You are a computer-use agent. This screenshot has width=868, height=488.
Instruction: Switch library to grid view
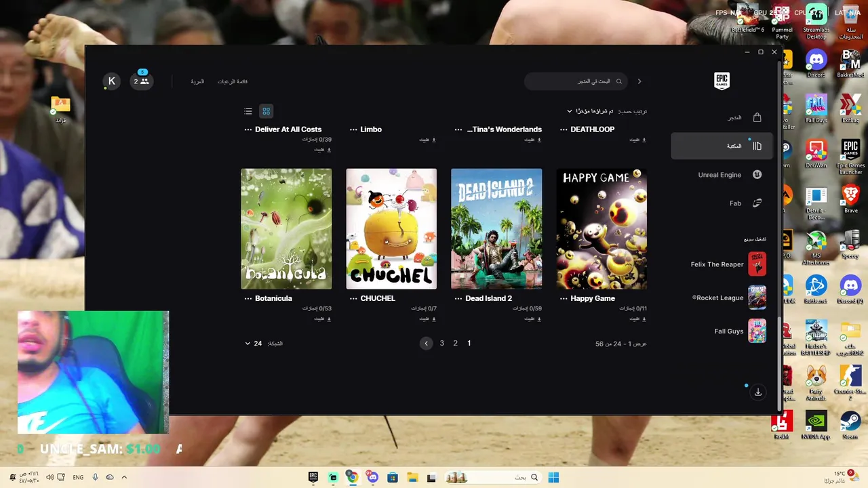pos(267,111)
